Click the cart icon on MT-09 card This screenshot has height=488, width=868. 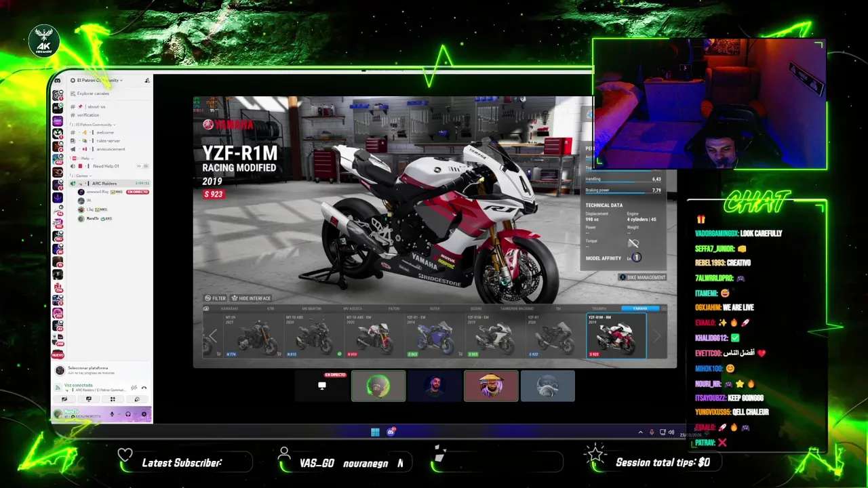[279, 353]
